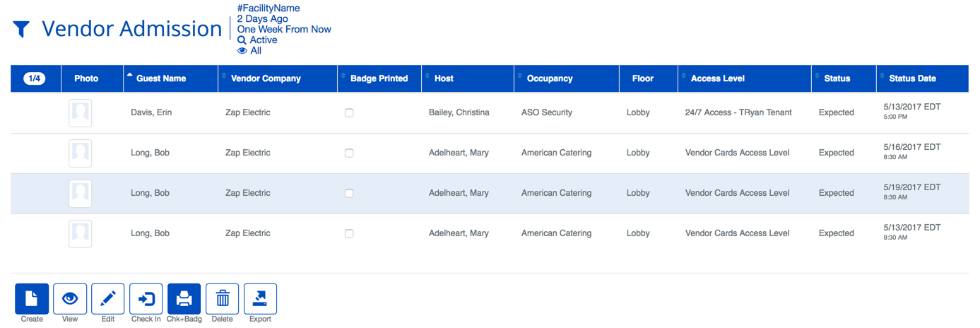Screen dimensions: 980x328
Task: Click the Create document icon
Action: pyautogui.click(x=32, y=299)
